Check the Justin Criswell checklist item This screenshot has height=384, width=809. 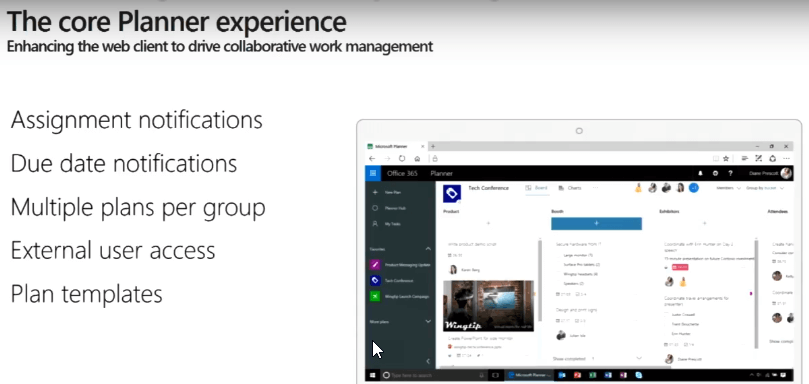667,314
